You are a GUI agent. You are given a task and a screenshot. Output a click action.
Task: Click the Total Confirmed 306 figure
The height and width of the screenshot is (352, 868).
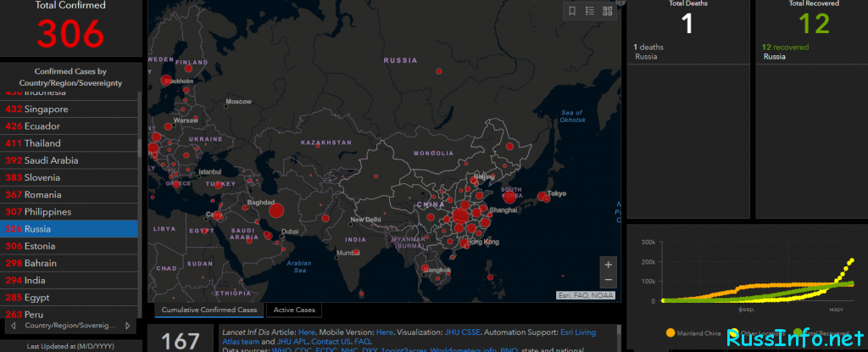pyautogui.click(x=70, y=33)
